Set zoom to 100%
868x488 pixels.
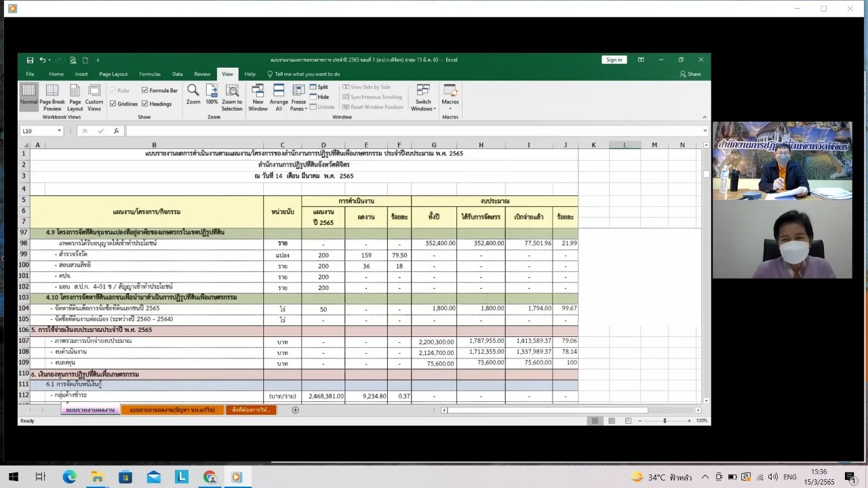212,94
